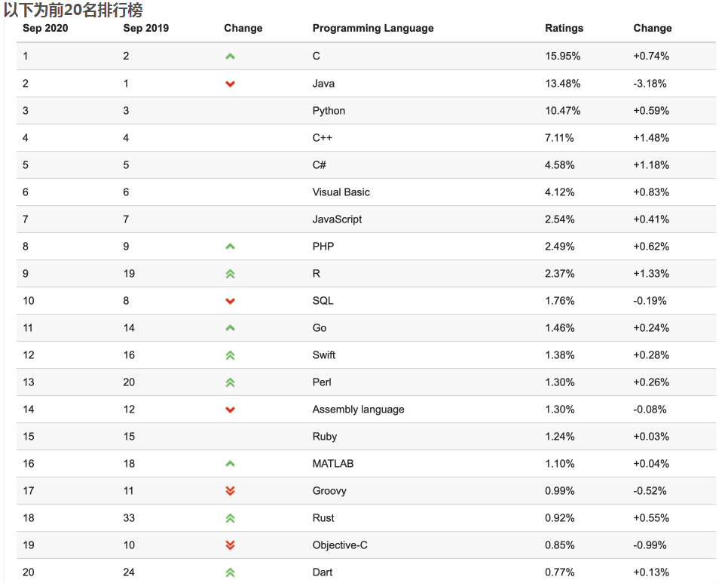Click the red down arrow beside Java
Viewport: 728px width, 583px height.
tap(230, 84)
